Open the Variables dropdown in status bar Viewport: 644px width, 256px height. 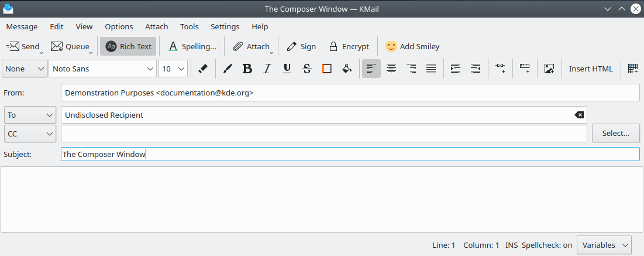[x=604, y=245]
